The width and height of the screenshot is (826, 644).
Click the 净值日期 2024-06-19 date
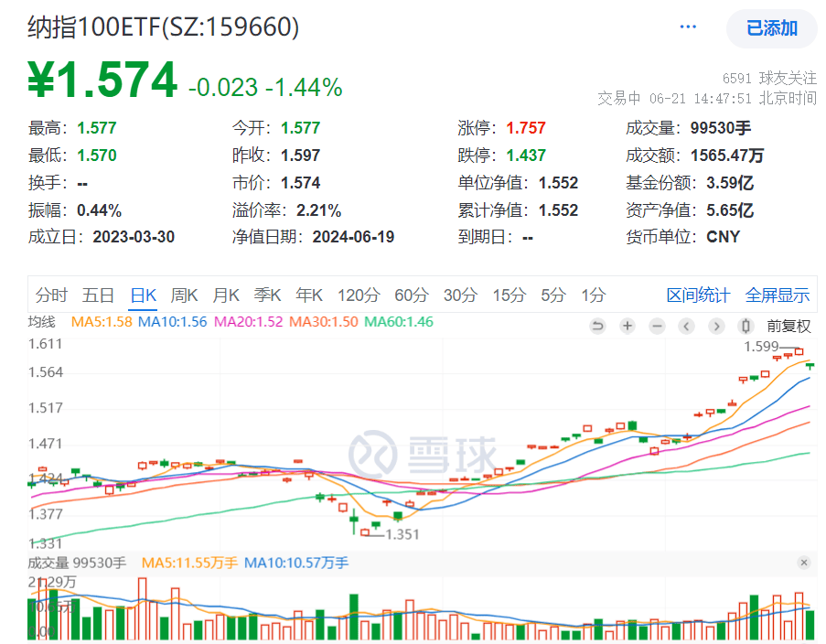pyautogui.click(x=353, y=237)
